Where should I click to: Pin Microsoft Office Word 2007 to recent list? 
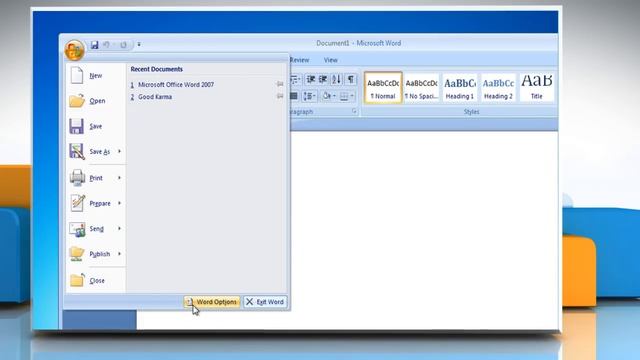click(x=280, y=84)
